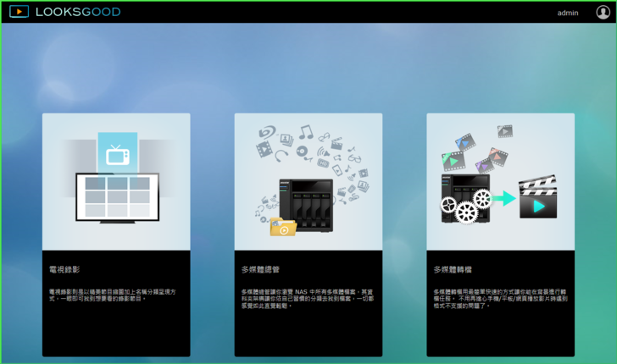617x364 pixels.
Task: Select the 電視錄影 card title
Action: [64, 270]
